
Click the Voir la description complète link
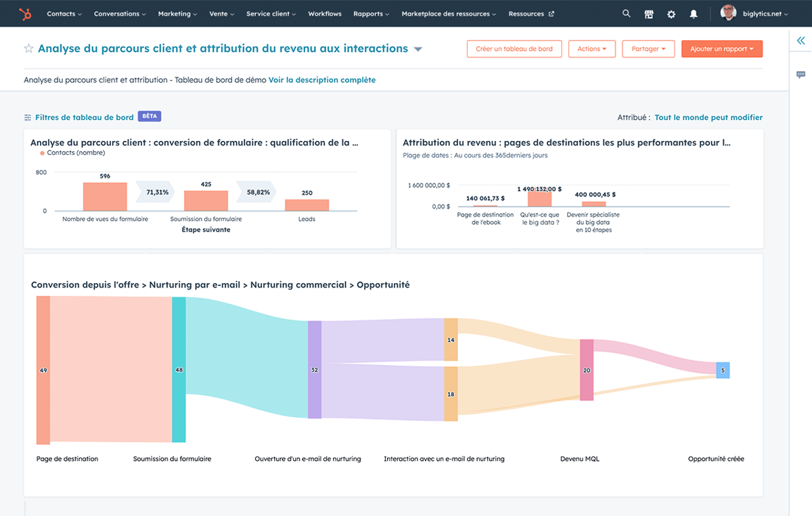(321, 79)
